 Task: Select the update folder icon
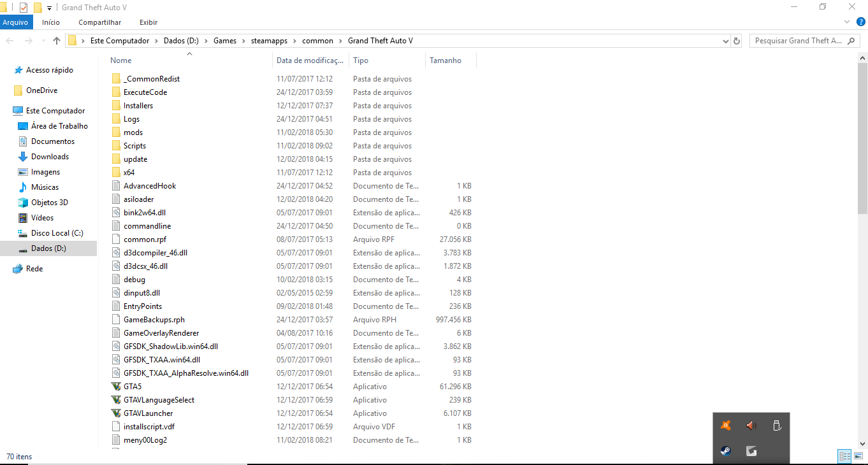tap(115, 159)
